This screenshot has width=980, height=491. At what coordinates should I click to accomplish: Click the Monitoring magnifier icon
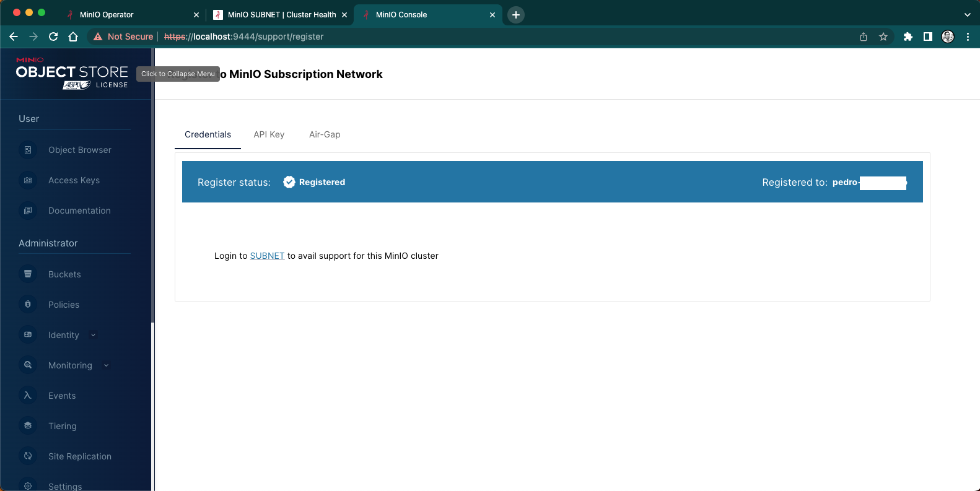(28, 365)
